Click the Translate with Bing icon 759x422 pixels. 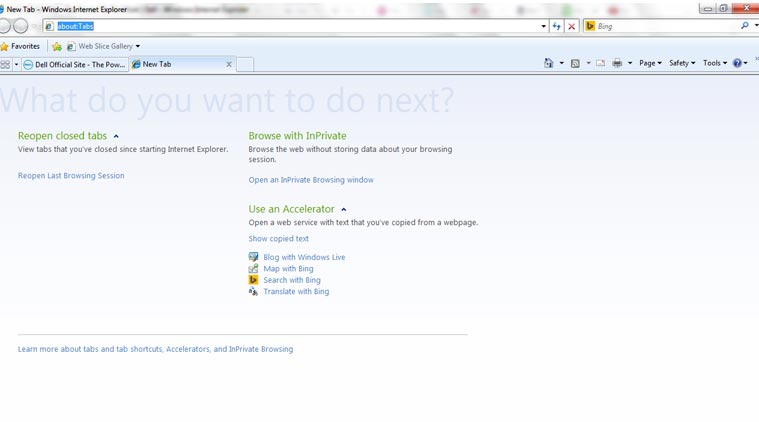click(x=253, y=291)
